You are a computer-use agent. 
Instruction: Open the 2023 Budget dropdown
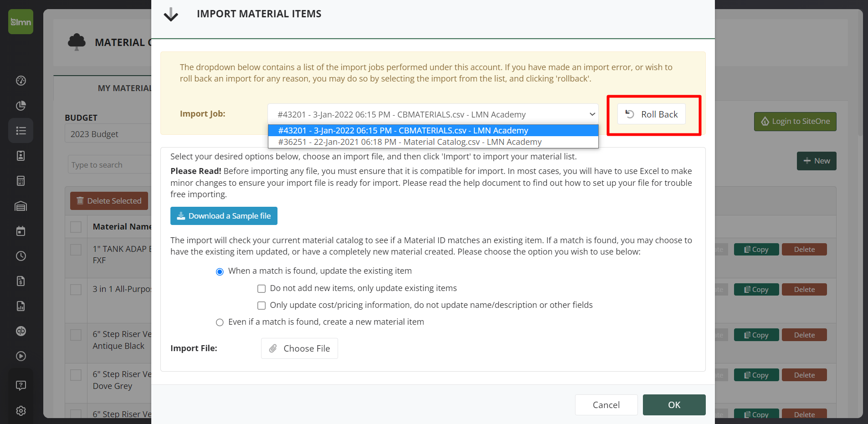tap(108, 134)
